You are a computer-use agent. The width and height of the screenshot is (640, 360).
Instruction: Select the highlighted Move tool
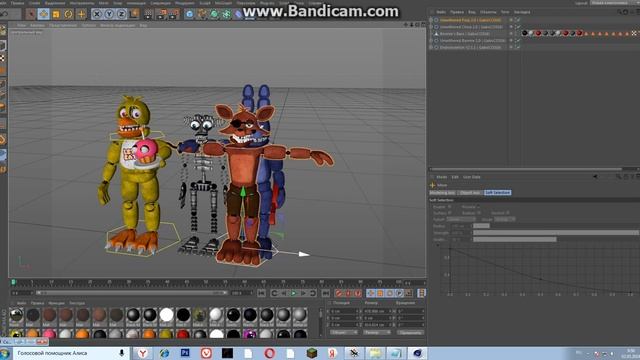click(43, 14)
